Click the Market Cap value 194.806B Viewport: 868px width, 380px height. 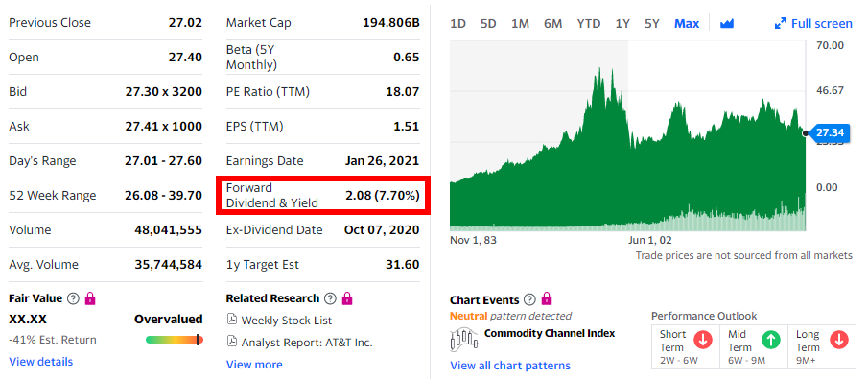(x=390, y=23)
